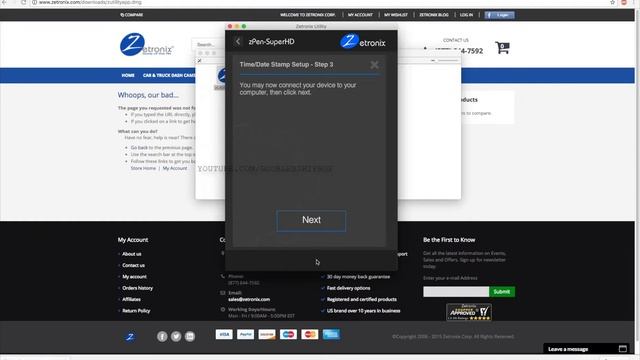Click the My Account link under Whoops message

click(175, 168)
